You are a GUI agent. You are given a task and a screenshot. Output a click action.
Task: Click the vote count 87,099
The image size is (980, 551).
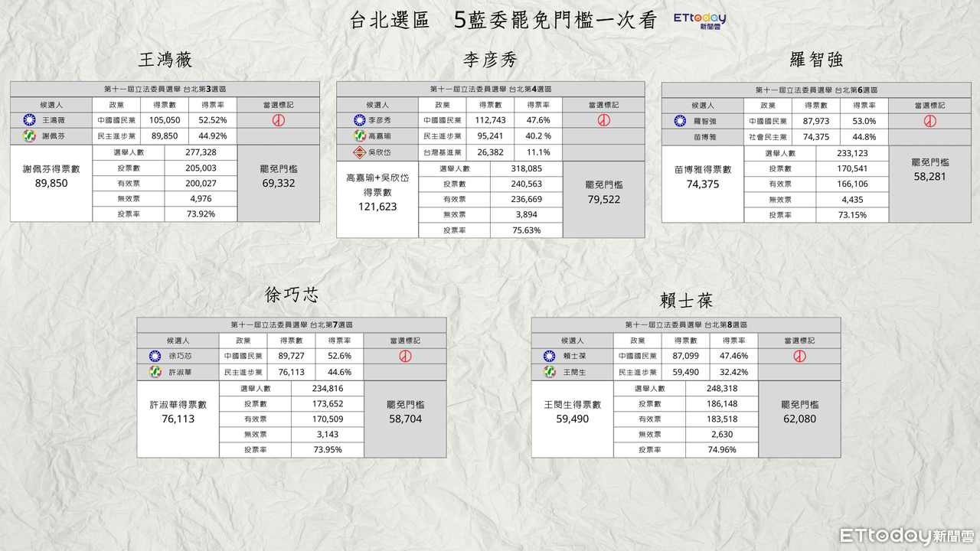point(686,356)
